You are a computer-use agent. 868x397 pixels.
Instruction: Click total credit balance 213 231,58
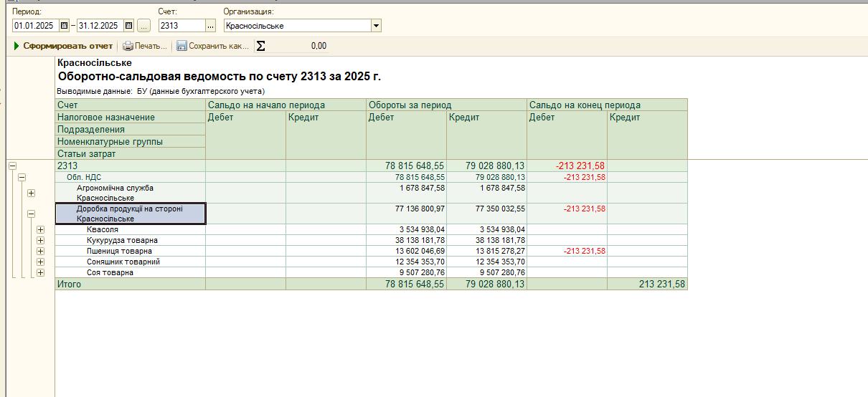(647, 284)
